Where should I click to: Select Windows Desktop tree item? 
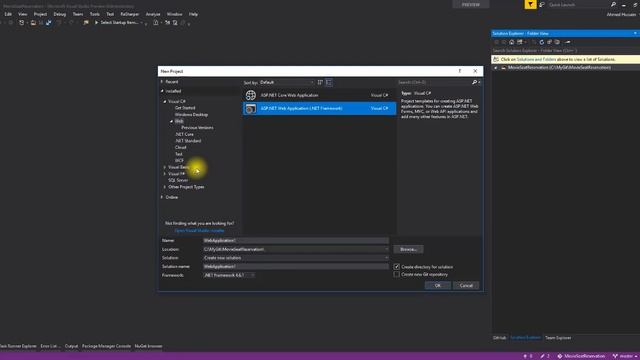point(191,115)
